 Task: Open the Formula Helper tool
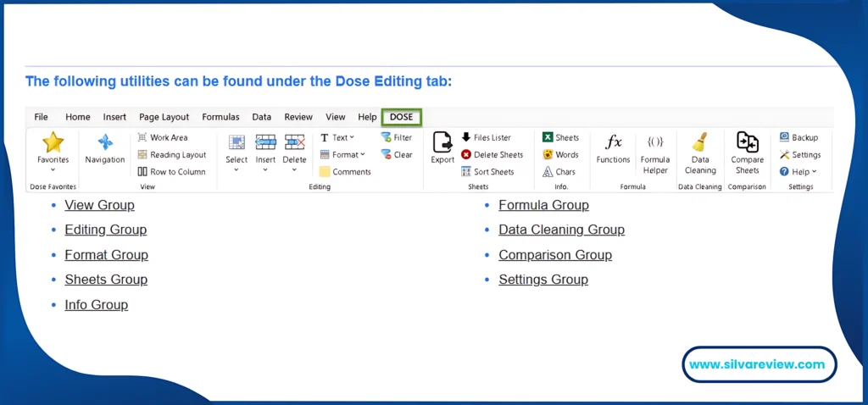[x=655, y=154]
